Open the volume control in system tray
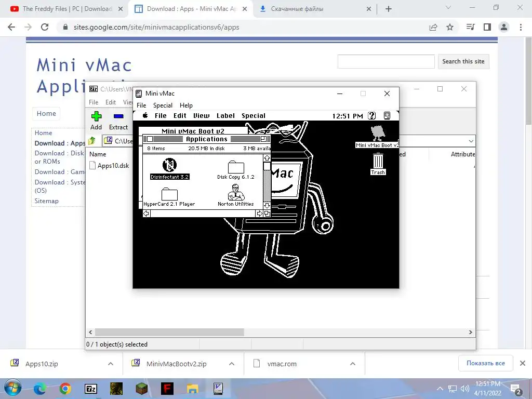 [x=464, y=389]
